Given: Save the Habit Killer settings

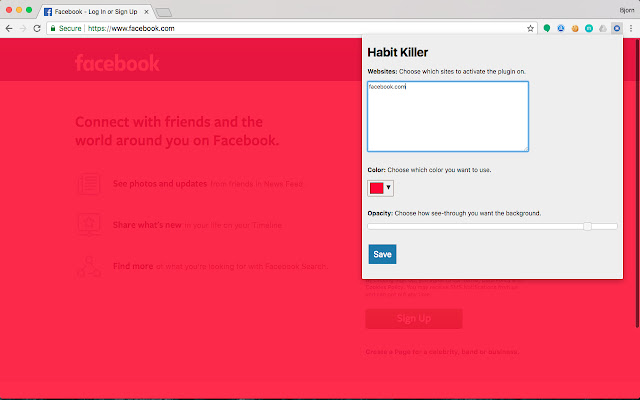Looking at the screenshot, I should (382, 254).
